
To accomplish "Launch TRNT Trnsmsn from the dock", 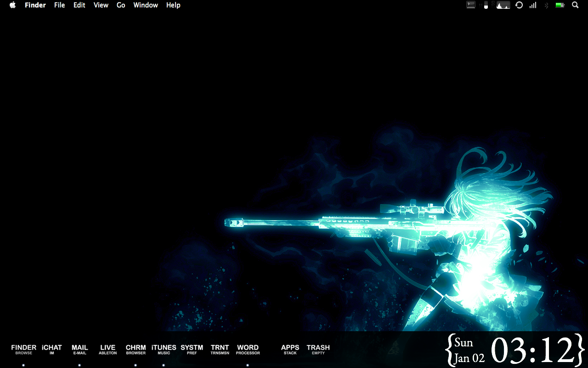I will (x=220, y=350).
